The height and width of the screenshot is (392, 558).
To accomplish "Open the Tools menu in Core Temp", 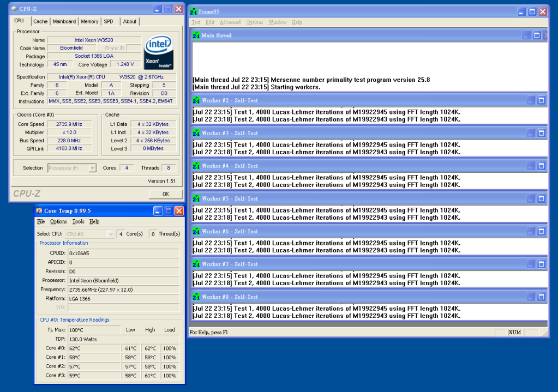I will tap(79, 221).
